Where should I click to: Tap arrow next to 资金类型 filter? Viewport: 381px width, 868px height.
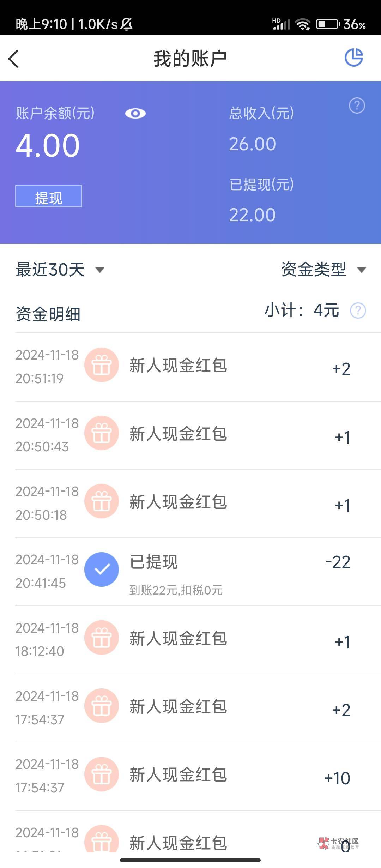362,270
